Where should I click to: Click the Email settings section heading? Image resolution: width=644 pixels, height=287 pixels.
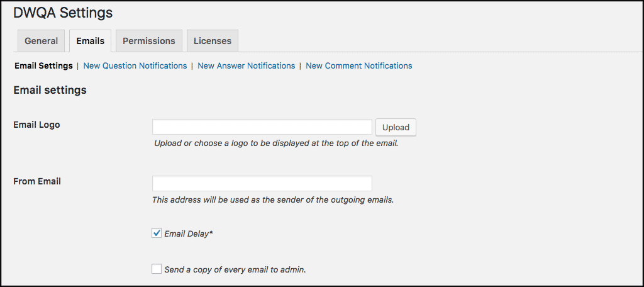tap(50, 90)
